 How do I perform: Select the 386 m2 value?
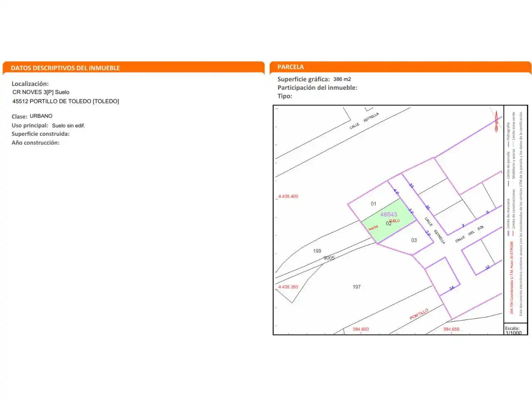(342, 79)
